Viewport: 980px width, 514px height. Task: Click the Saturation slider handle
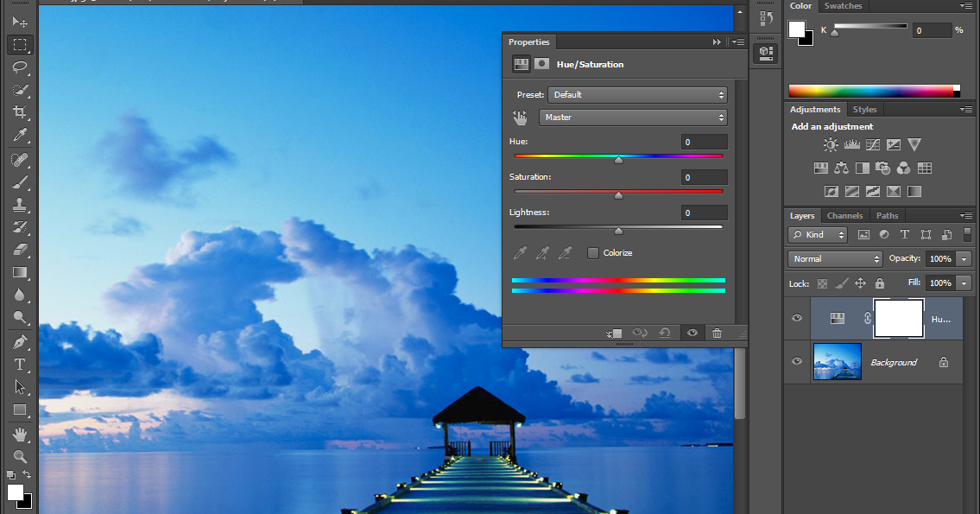(x=618, y=196)
